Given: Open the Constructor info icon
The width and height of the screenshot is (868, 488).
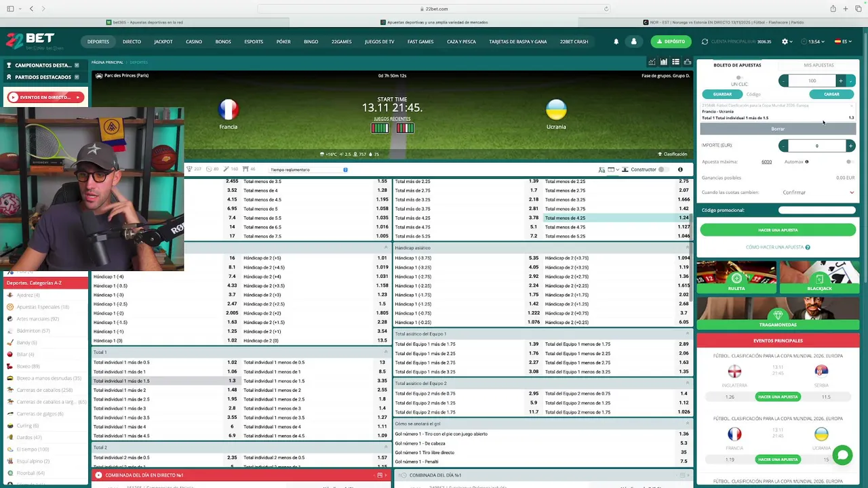Looking at the screenshot, I should [x=680, y=169].
